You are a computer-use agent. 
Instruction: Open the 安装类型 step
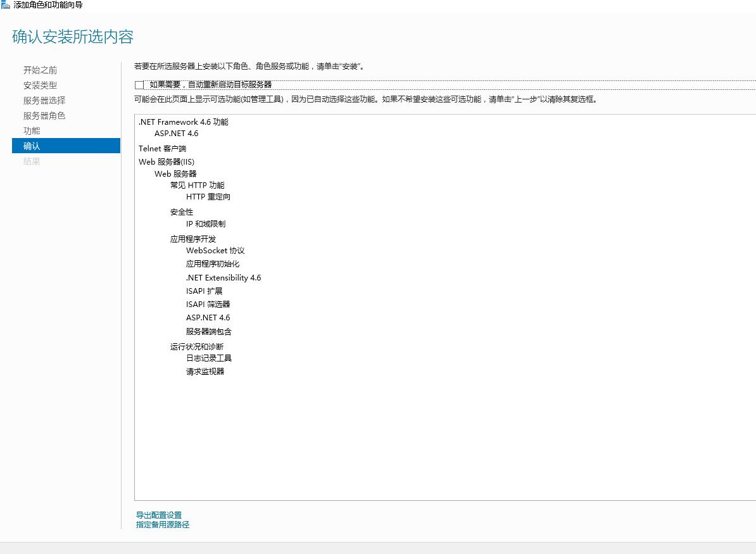point(40,85)
